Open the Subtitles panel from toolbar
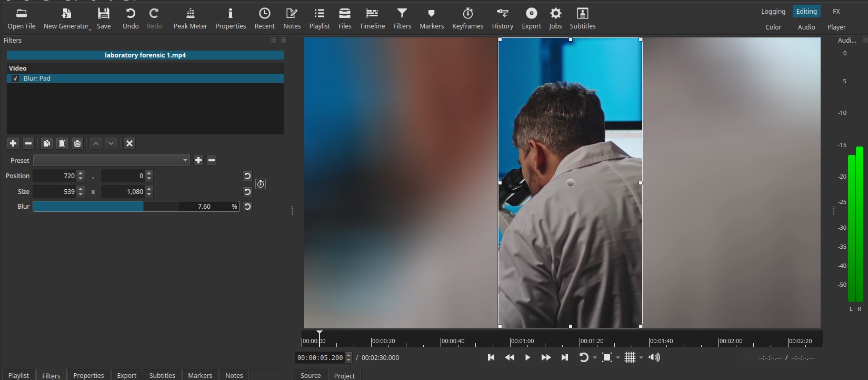 click(x=582, y=18)
